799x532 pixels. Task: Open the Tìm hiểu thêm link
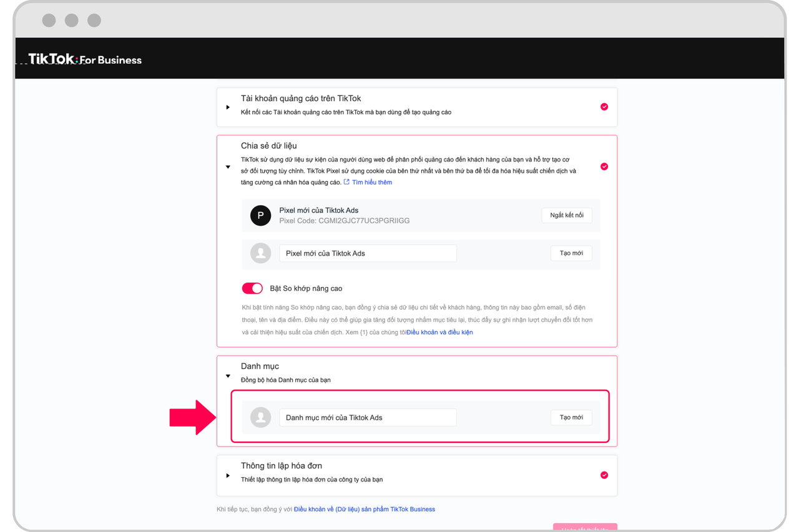click(x=373, y=181)
